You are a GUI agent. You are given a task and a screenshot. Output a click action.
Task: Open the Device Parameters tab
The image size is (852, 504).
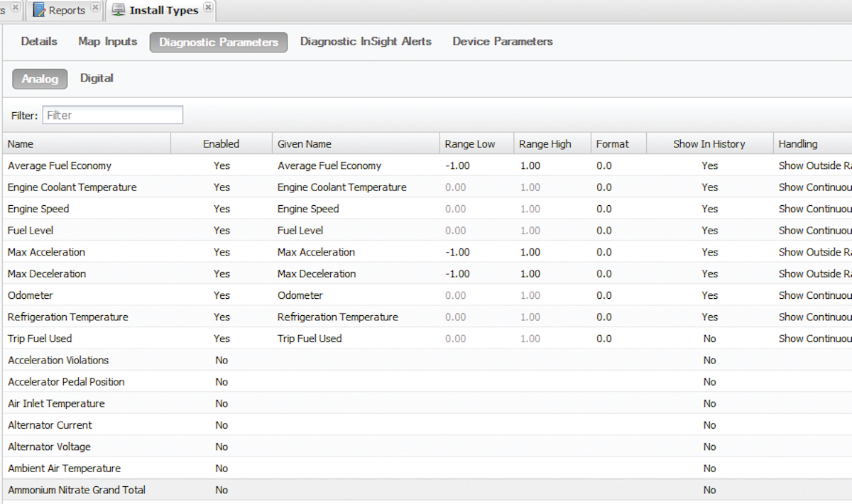click(503, 42)
